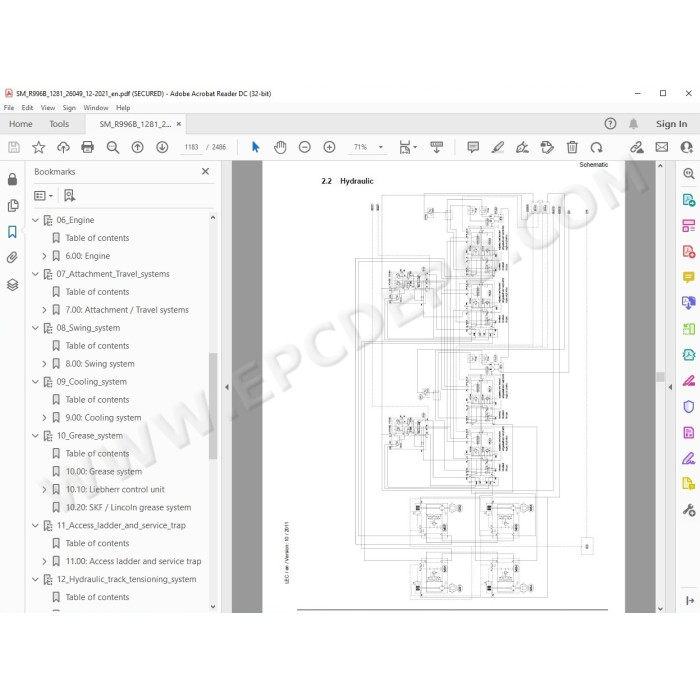
Task: Activate the hand pan tool
Action: (x=280, y=147)
